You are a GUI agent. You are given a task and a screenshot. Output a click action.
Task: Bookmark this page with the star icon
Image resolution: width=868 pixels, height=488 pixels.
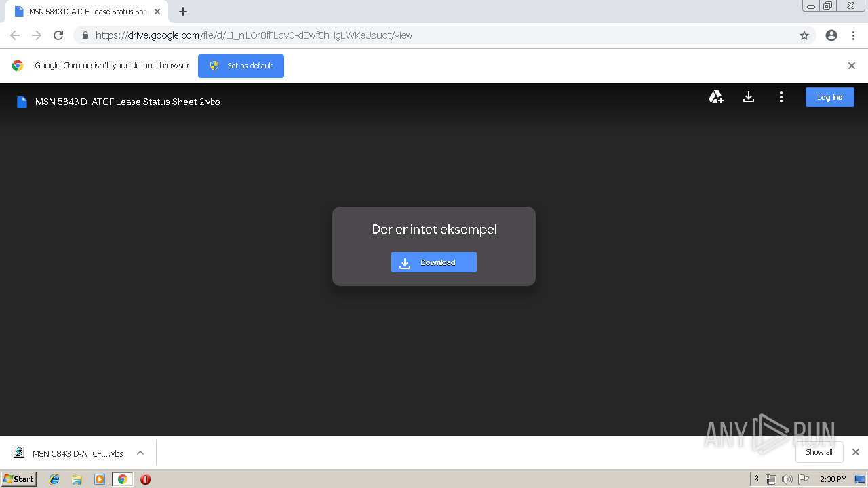[804, 35]
